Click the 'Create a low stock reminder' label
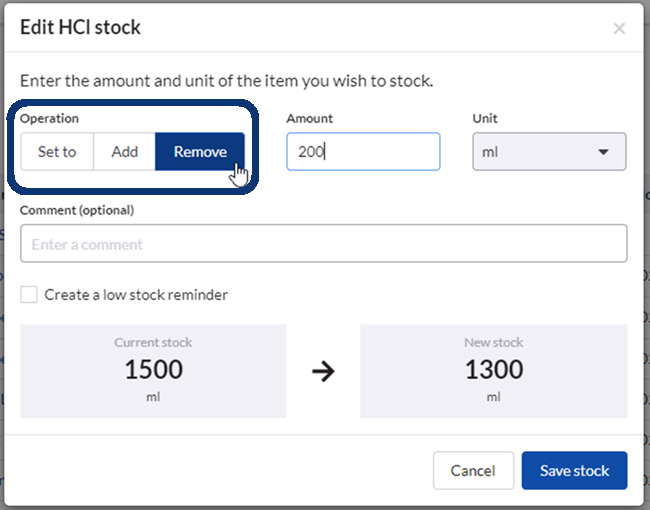Screen dimensions: 650x510 136,294
